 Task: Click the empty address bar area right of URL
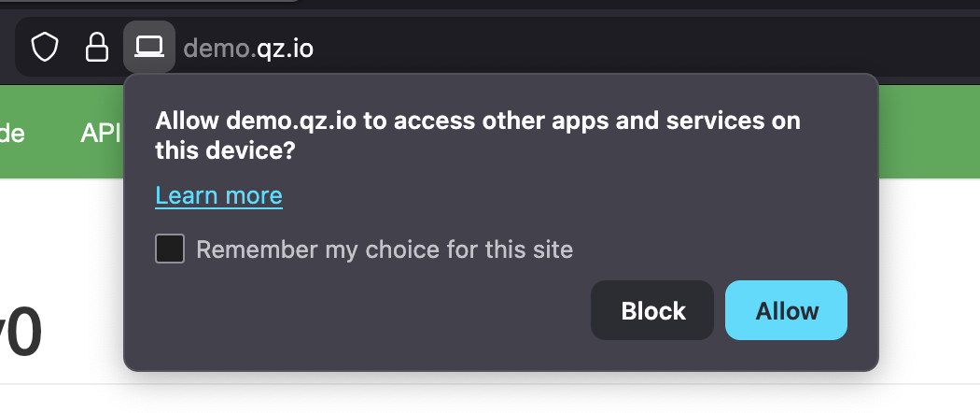click(635, 47)
